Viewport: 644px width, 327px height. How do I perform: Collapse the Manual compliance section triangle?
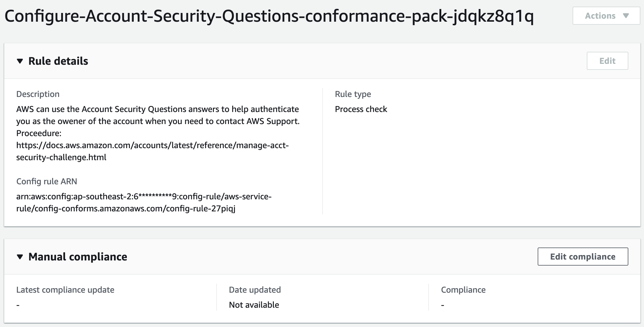(x=20, y=257)
